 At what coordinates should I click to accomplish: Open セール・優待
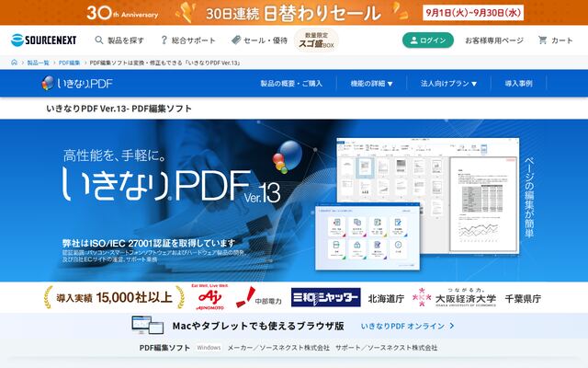[x=266, y=40]
